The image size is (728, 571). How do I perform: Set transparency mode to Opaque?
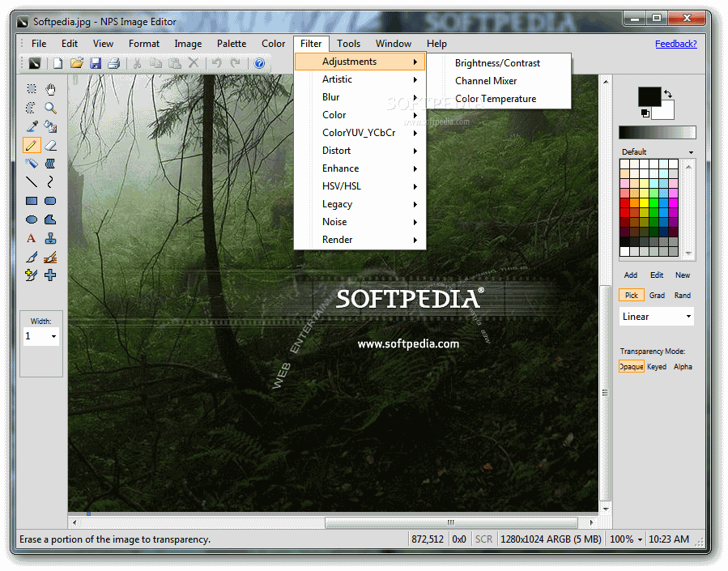632,367
